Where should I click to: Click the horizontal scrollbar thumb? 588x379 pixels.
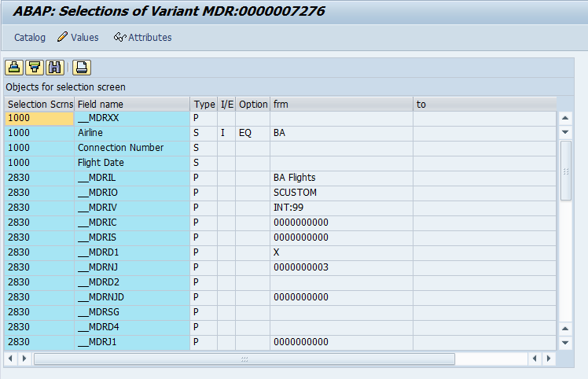(244, 359)
